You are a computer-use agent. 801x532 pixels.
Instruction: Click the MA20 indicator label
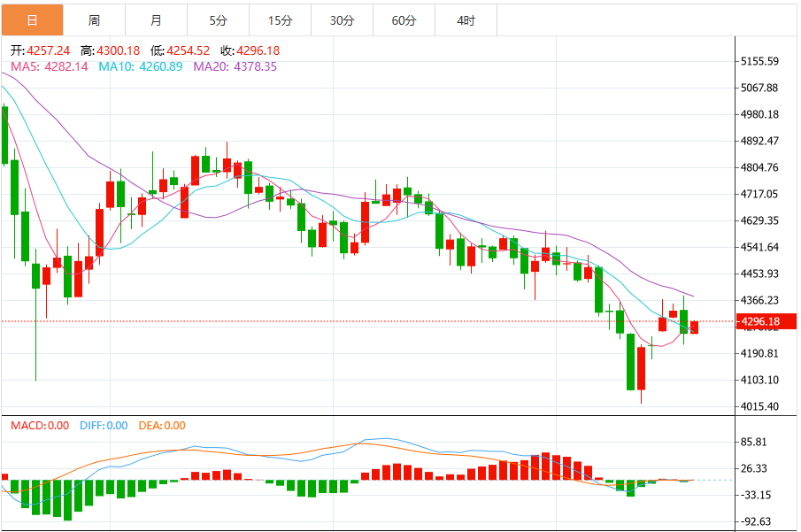coord(235,66)
